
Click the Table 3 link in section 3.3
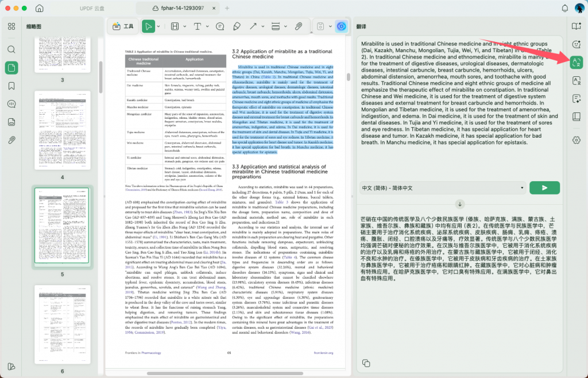click(281, 202)
